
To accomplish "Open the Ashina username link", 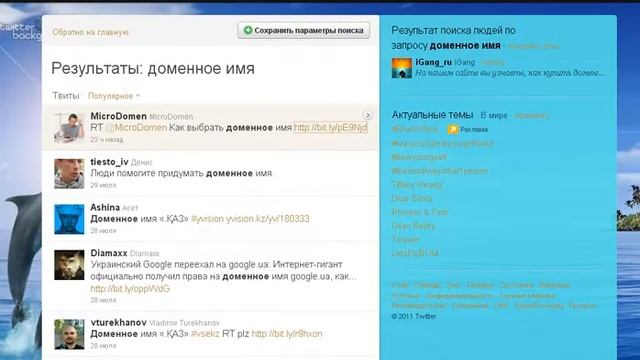I will pyautogui.click(x=105, y=207).
